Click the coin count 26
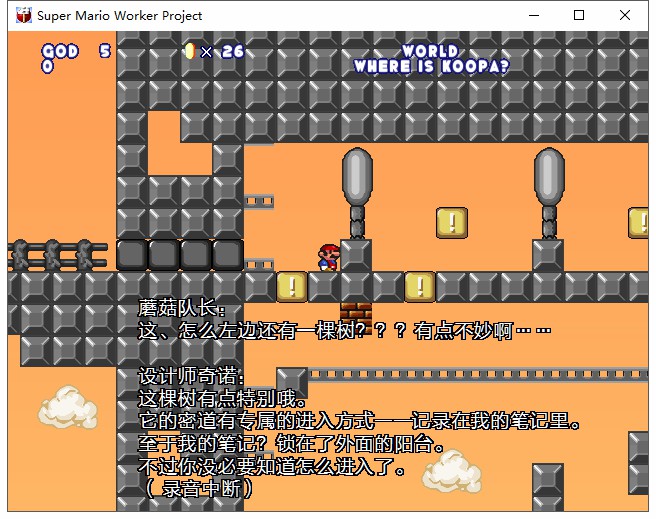656x519 pixels. pos(233,51)
